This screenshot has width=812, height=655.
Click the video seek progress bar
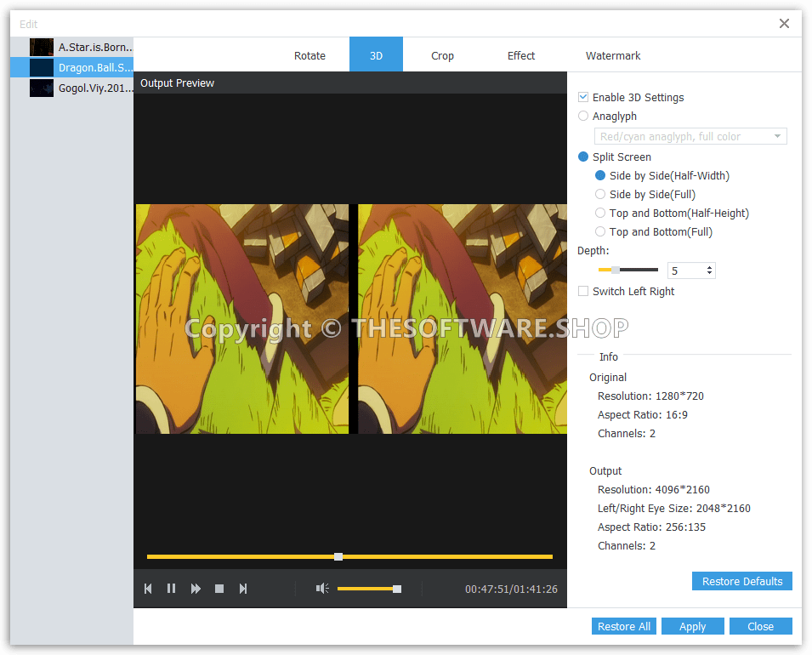349,556
